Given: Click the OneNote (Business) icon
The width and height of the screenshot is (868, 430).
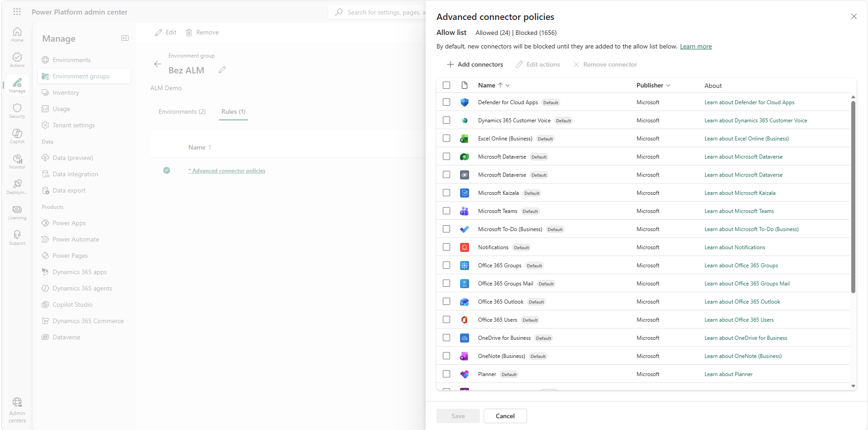Looking at the screenshot, I should tap(465, 356).
